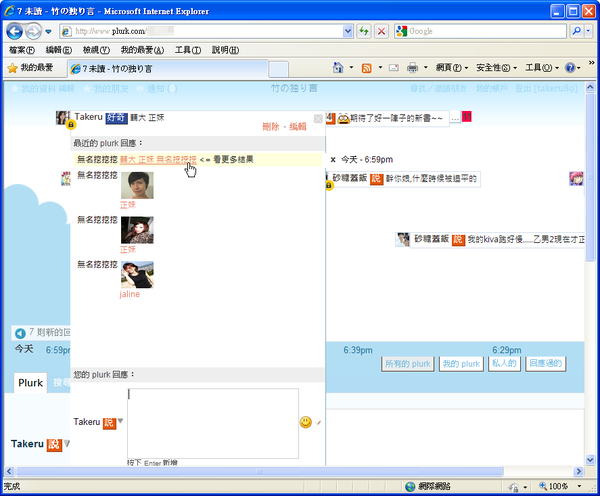Click the red Stop loading icon
Image resolution: width=600 pixels, height=496 pixels.
point(381,31)
